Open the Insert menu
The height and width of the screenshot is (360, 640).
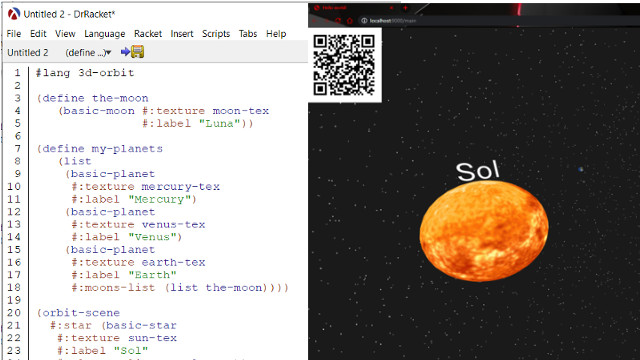coord(182,33)
